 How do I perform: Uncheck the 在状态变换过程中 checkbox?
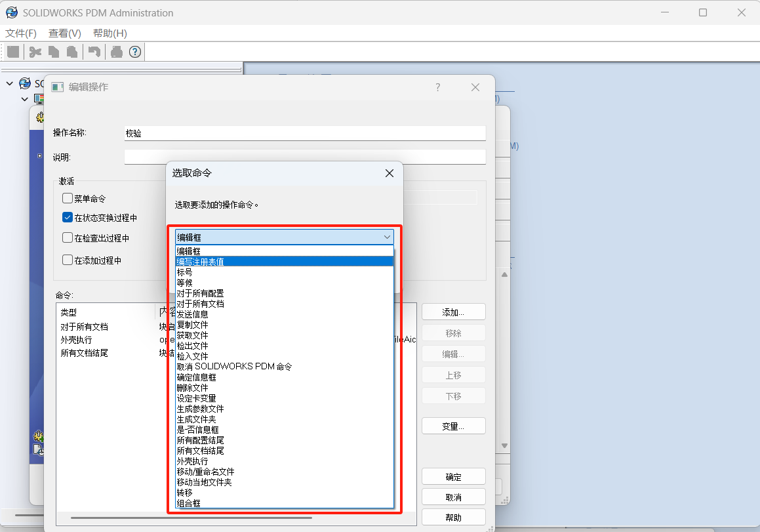pos(68,217)
